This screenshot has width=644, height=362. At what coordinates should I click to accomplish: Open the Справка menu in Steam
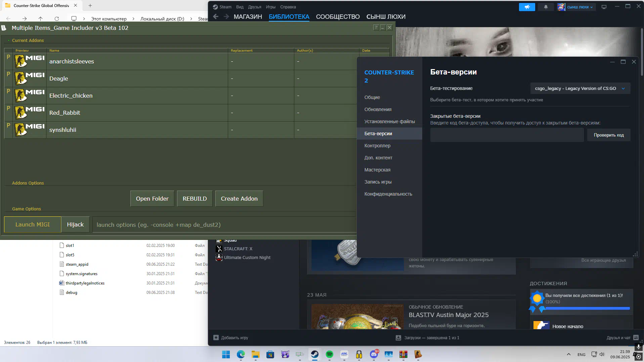(288, 7)
